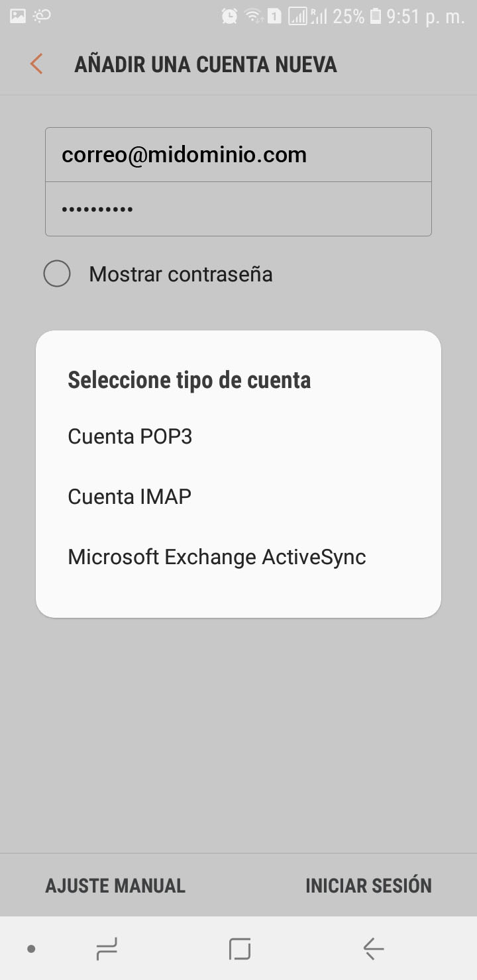Tap the masked password field
This screenshot has height=980, width=477.
pyautogui.click(x=238, y=209)
